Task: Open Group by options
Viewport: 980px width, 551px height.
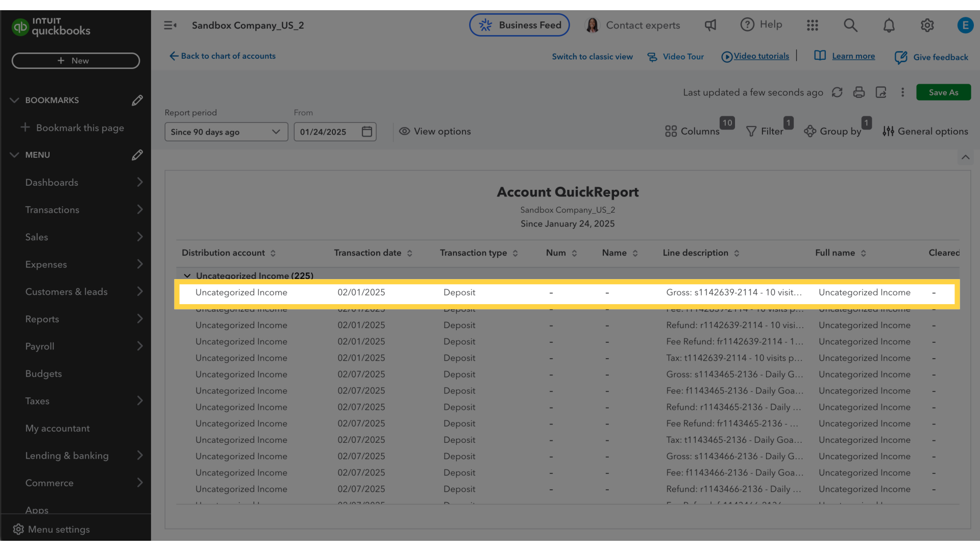Action: pyautogui.click(x=832, y=131)
